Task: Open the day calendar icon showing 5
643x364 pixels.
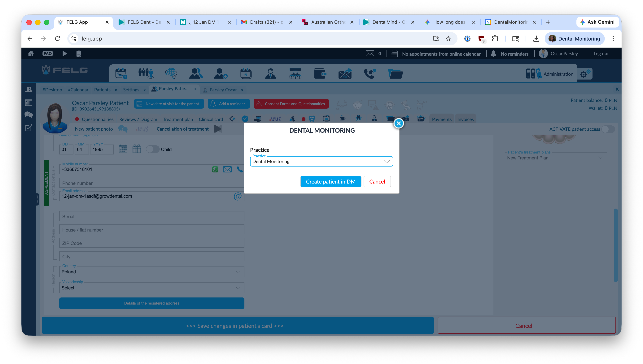Action: 246,73
